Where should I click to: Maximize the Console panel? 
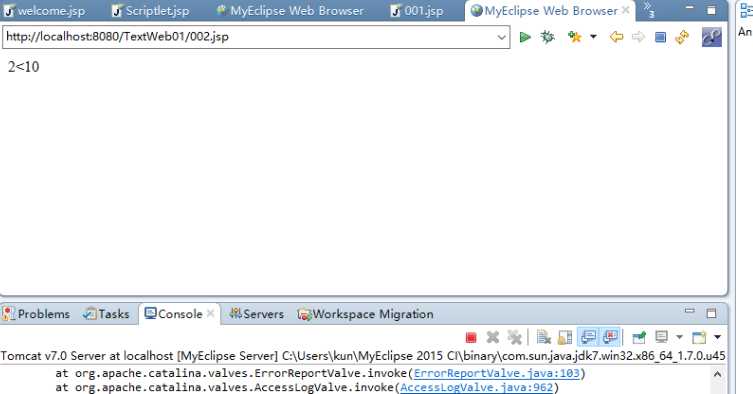point(711,313)
